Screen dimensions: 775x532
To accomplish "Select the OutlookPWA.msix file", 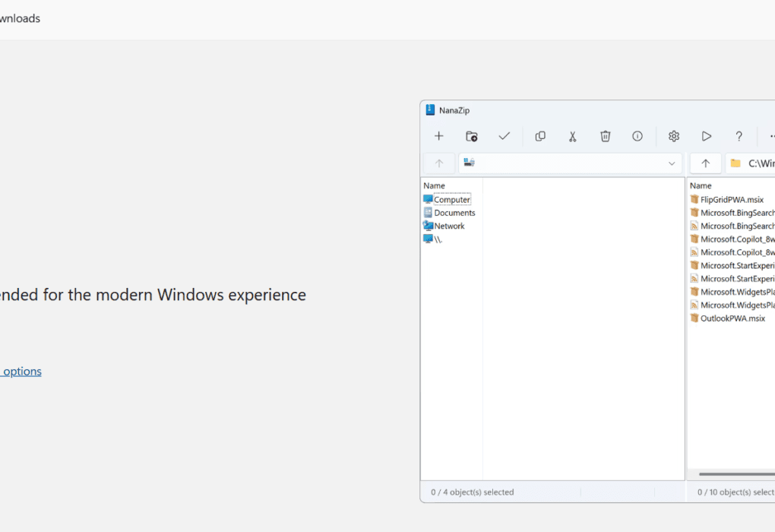I will (x=732, y=318).
